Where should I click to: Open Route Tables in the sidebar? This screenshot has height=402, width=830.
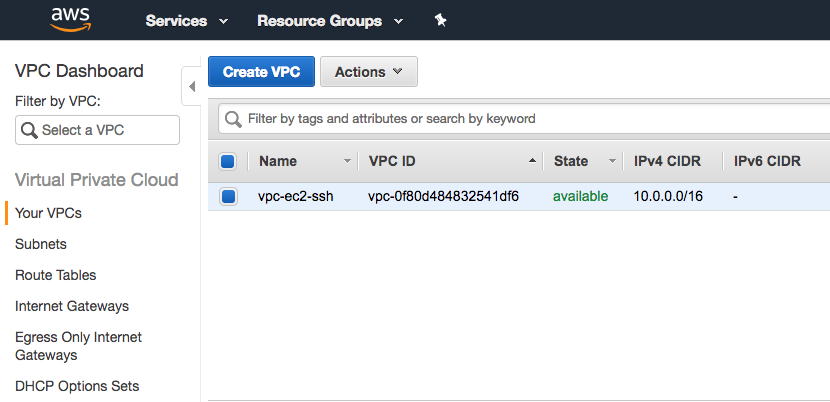point(56,275)
